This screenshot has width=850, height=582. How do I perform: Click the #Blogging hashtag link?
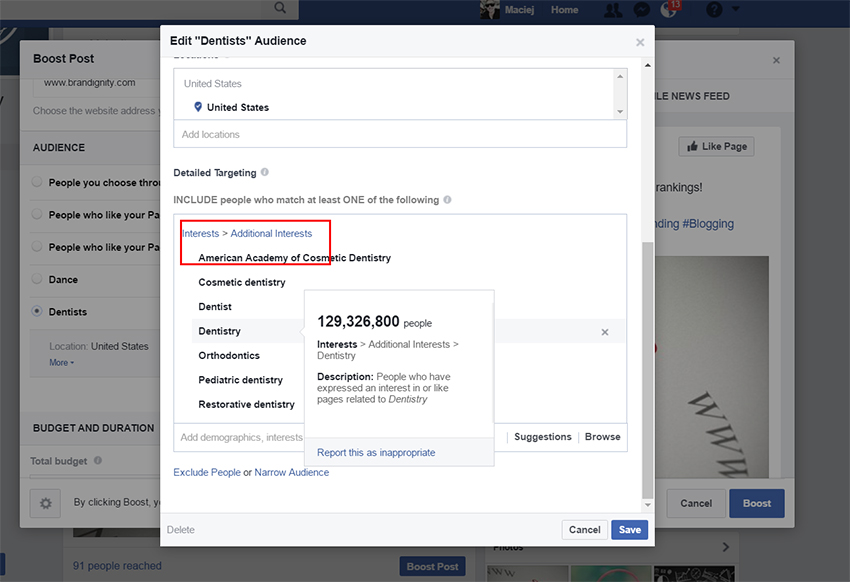pyautogui.click(x=708, y=224)
